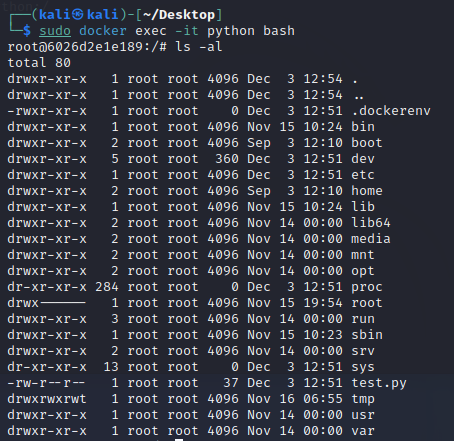454x441 pixels.
Task: Click the 'mnt' directory name
Action: 363,255
